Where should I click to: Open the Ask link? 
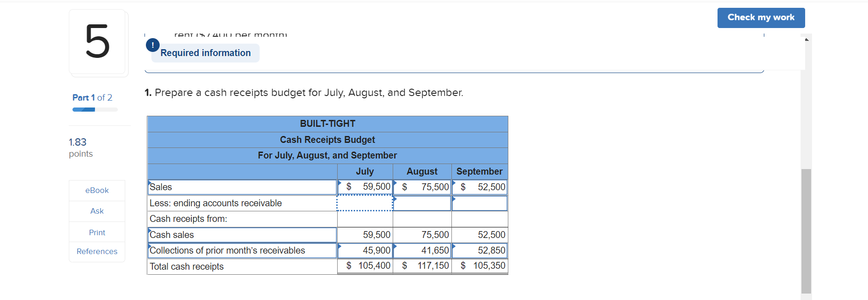tap(97, 211)
